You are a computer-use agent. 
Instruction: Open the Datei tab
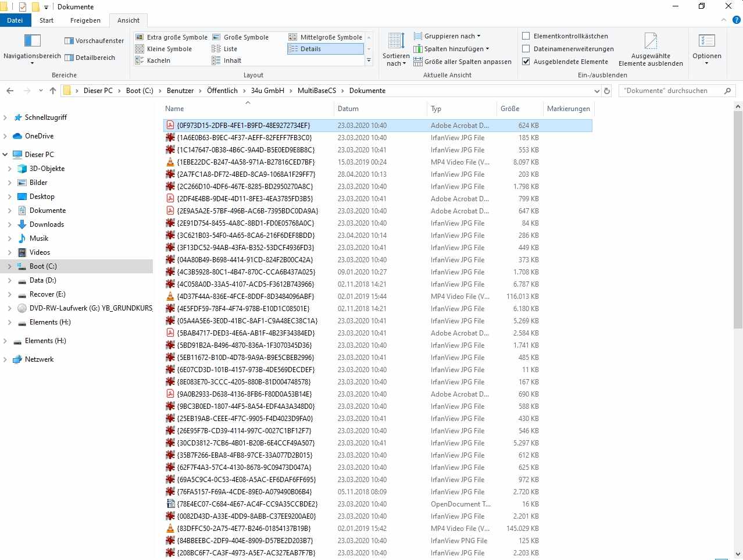click(15, 20)
